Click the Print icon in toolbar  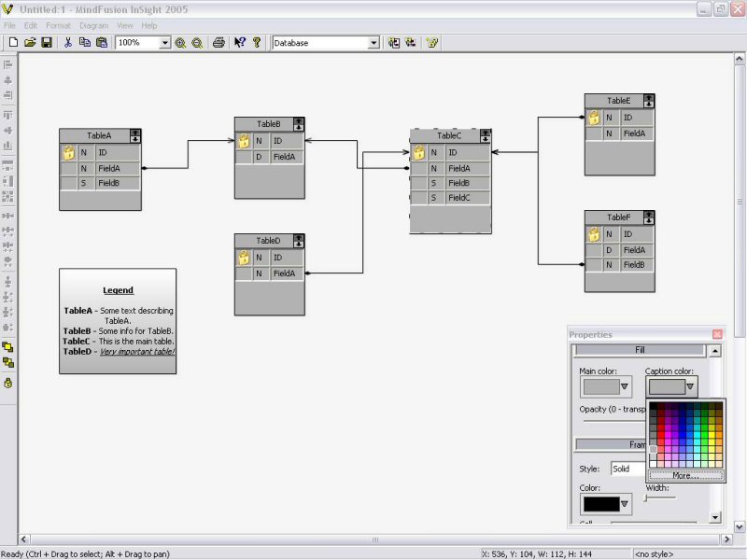click(x=218, y=43)
